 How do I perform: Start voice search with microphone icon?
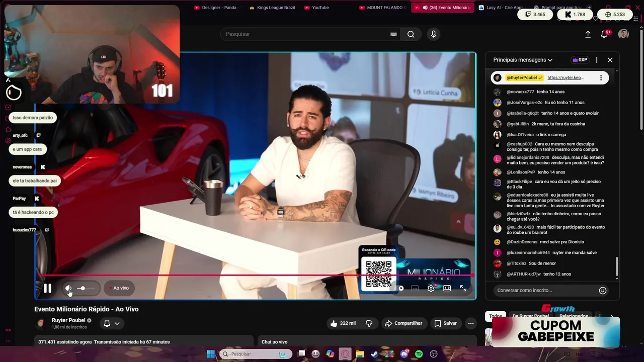pos(434,34)
